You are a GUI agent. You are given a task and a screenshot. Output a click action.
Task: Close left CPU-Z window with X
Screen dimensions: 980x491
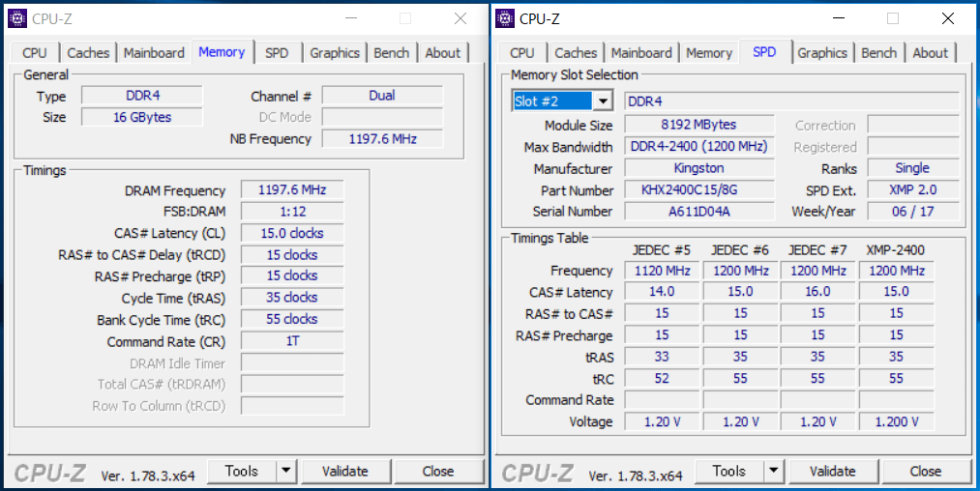[460, 18]
